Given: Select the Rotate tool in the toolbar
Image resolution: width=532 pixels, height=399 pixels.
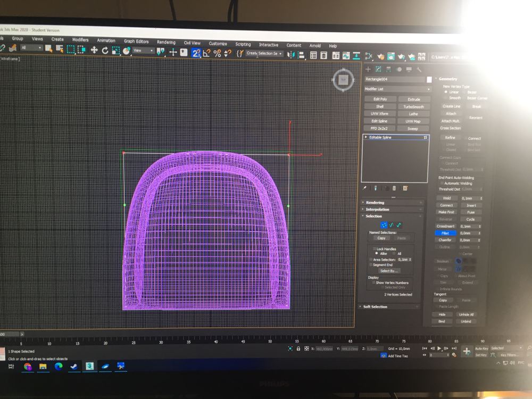Looking at the screenshot, I should click(105, 51).
